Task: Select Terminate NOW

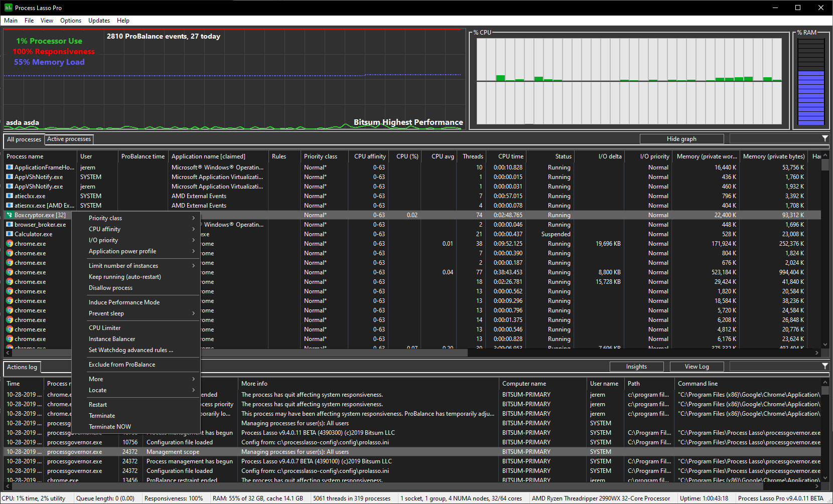Action: click(136, 427)
